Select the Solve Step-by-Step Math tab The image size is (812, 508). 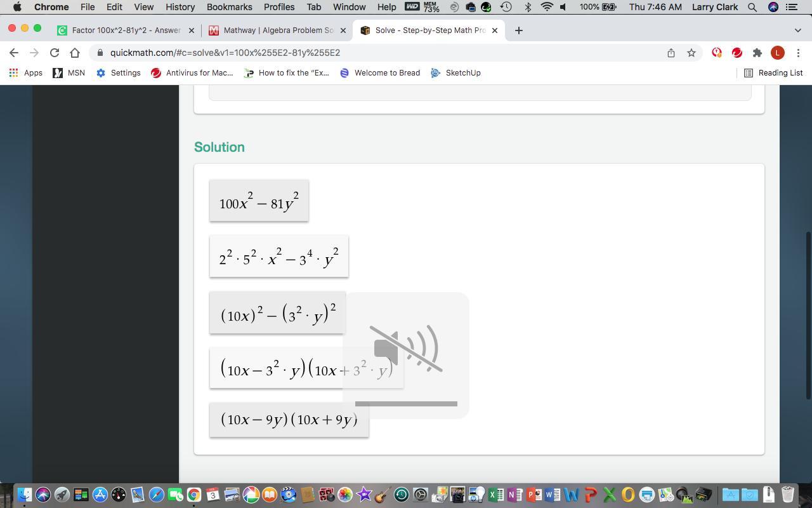[429, 30]
